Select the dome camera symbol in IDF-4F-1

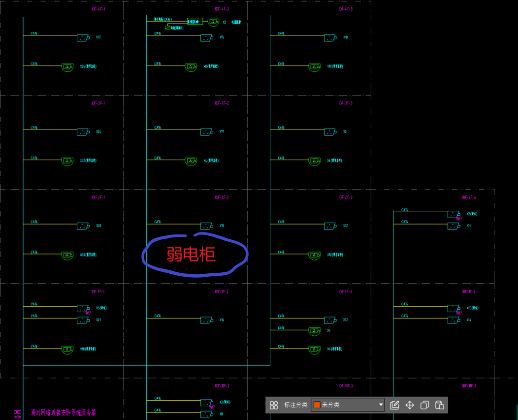tap(67, 67)
